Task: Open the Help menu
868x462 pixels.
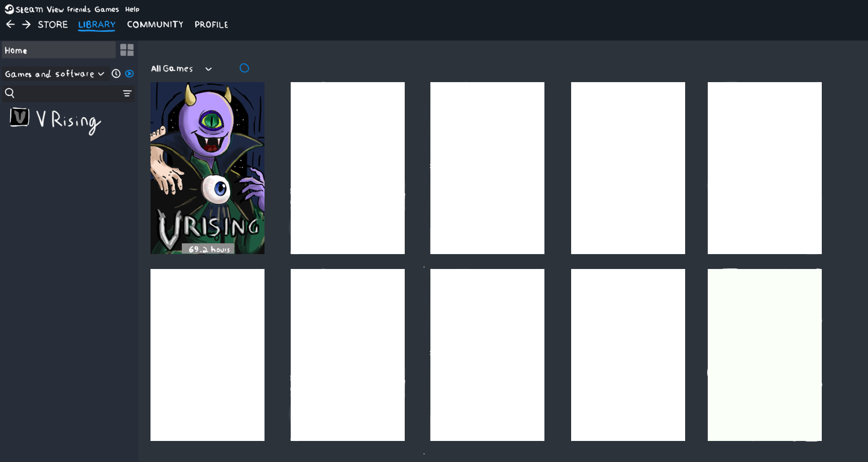Action: pos(133,9)
